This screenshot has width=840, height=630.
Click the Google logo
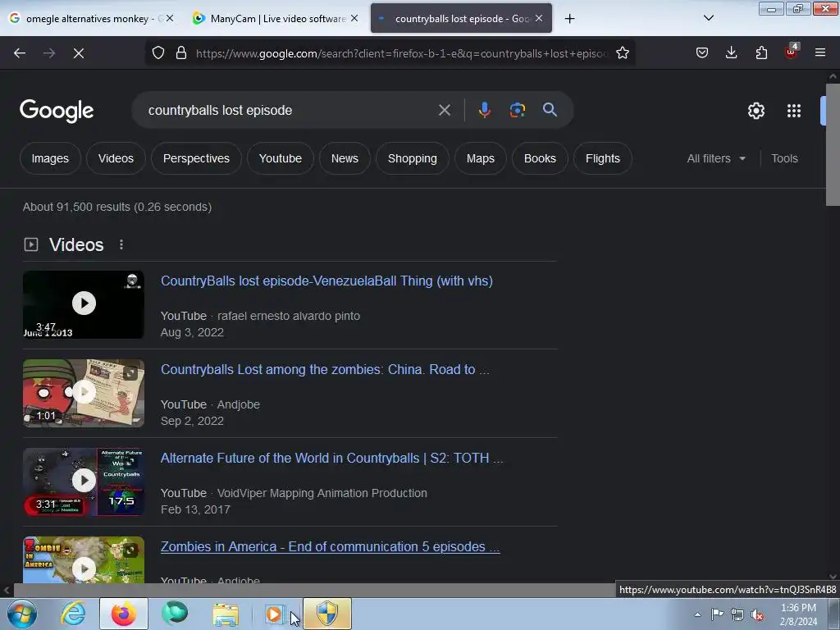tap(57, 111)
